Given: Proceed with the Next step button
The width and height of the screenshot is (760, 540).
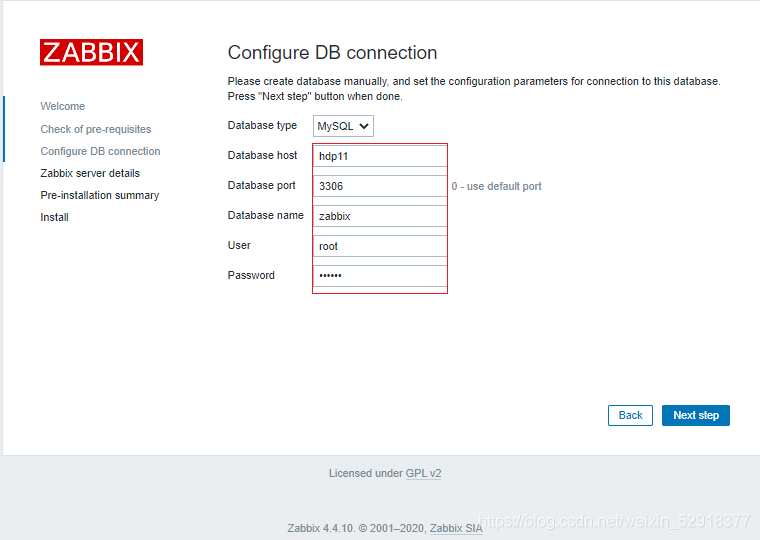Looking at the screenshot, I should point(696,415).
